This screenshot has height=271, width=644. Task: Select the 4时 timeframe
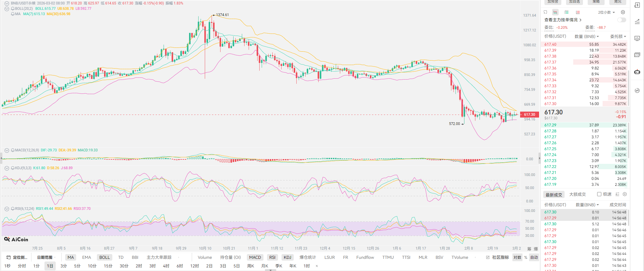click(166, 266)
